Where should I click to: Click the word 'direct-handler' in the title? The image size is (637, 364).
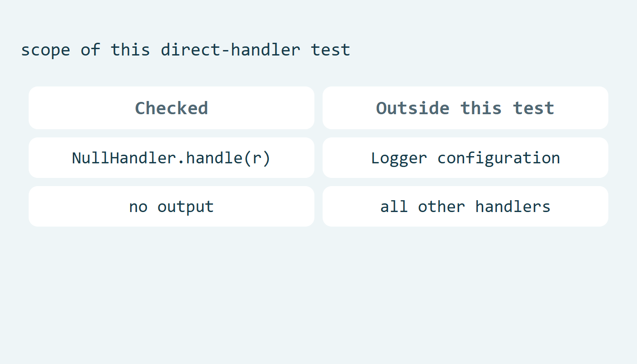(231, 50)
